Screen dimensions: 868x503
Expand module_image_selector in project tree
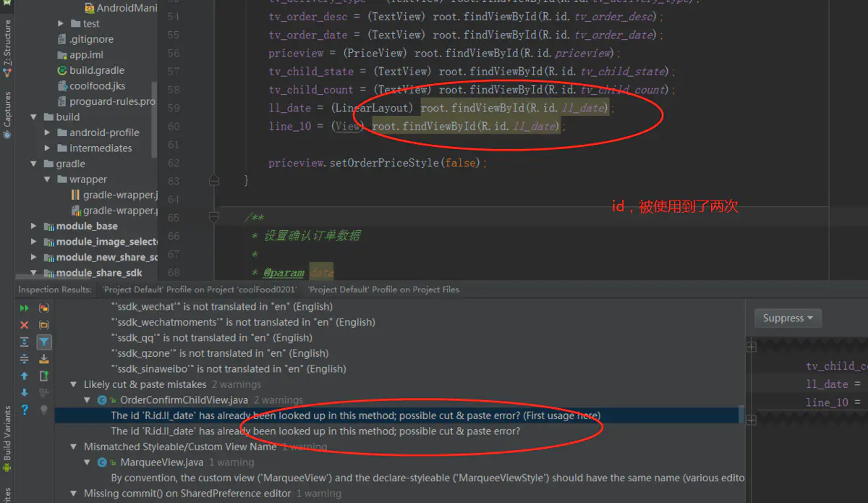[33, 242]
